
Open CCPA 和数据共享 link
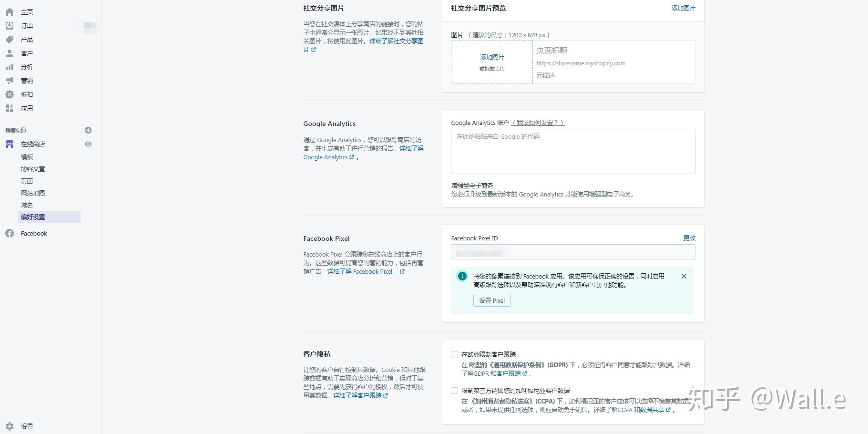(644, 410)
